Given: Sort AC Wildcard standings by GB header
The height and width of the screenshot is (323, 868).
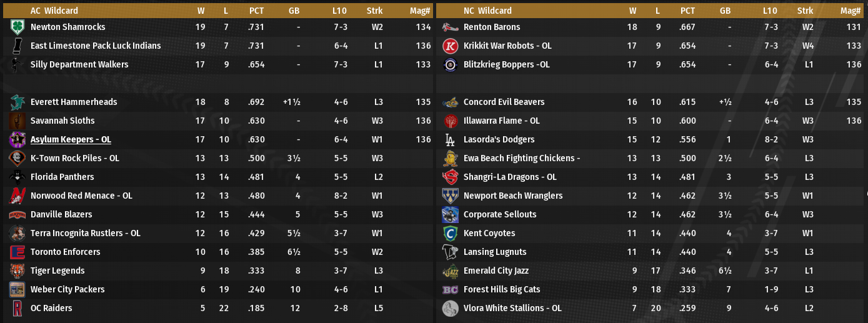Looking at the screenshot, I should tap(294, 11).
